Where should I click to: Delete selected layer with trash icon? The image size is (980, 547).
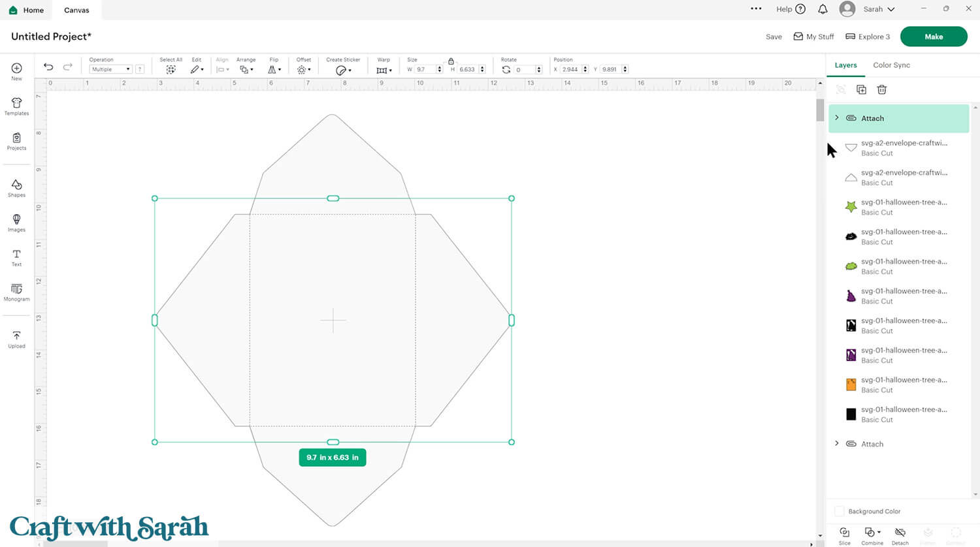point(881,89)
